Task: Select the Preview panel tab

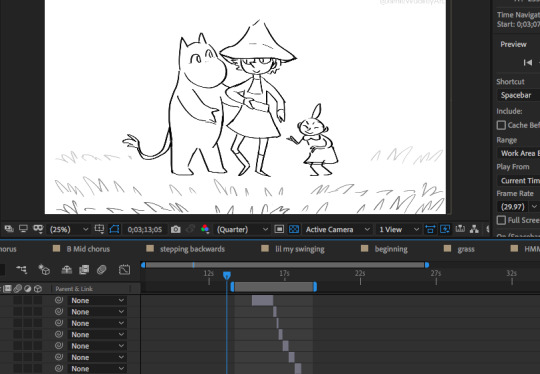Action: [513, 44]
